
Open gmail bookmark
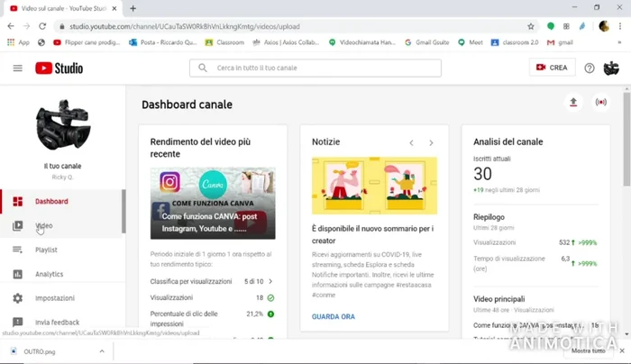pyautogui.click(x=560, y=42)
